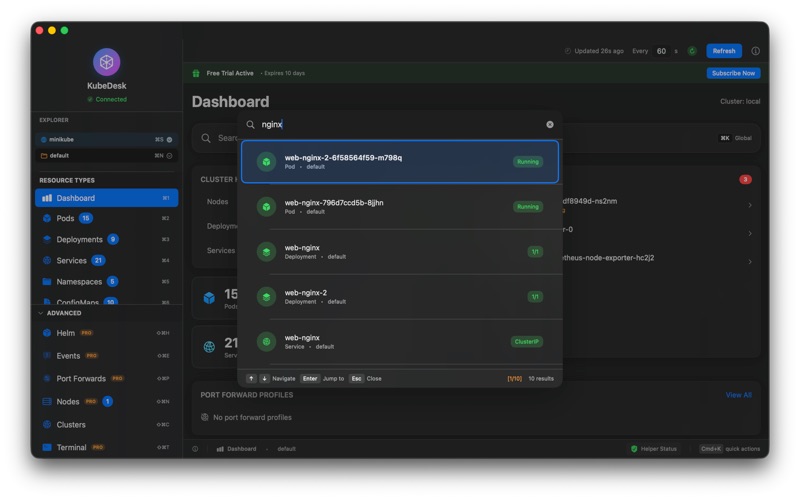Viewport: 800px width, 500px height.
Task: Open the default namespace selector
Action: (107, 156)
